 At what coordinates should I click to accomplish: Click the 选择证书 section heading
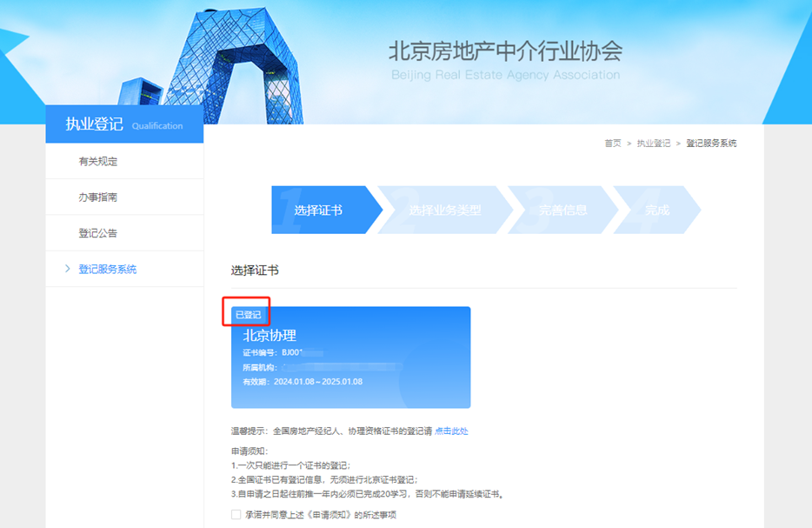point(255,270)
